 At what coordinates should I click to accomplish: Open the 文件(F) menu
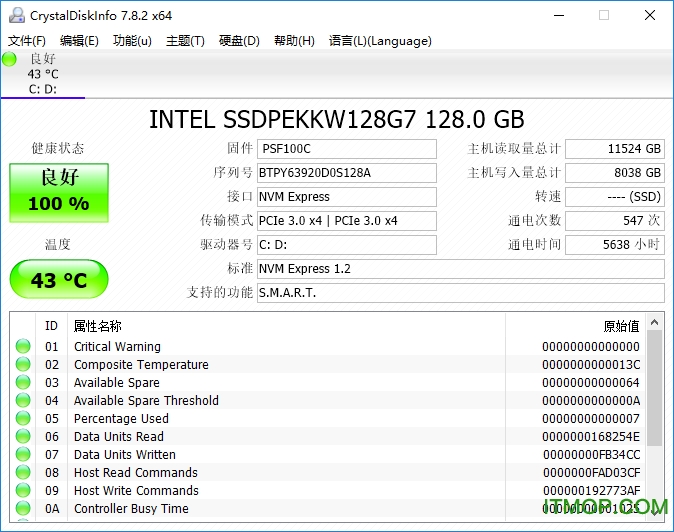click(x=27, y=41)
